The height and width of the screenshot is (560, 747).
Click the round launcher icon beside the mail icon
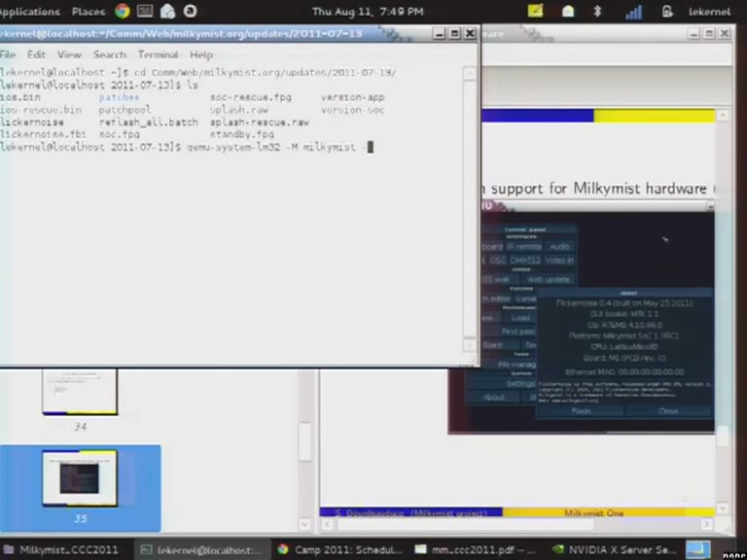[190, 11]
